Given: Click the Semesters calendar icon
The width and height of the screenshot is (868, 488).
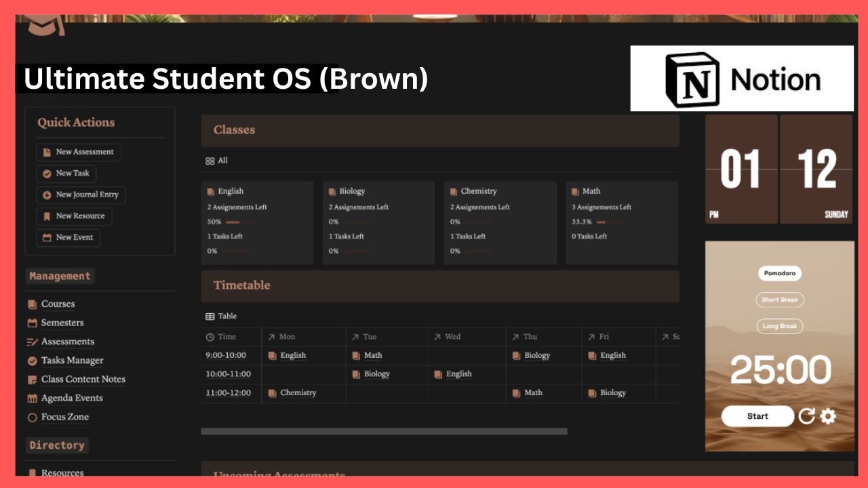Looking at the screenshot, I should click(x=32, y=323).
